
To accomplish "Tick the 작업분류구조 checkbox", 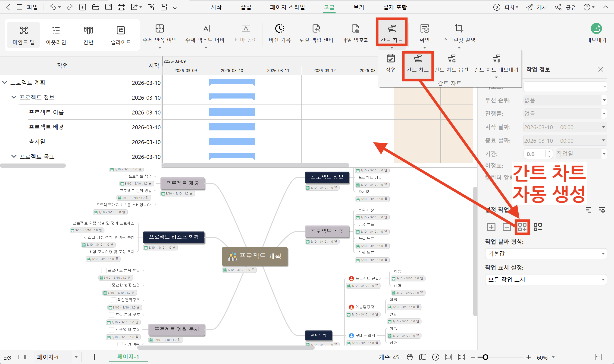I will (x=113, y=300).
